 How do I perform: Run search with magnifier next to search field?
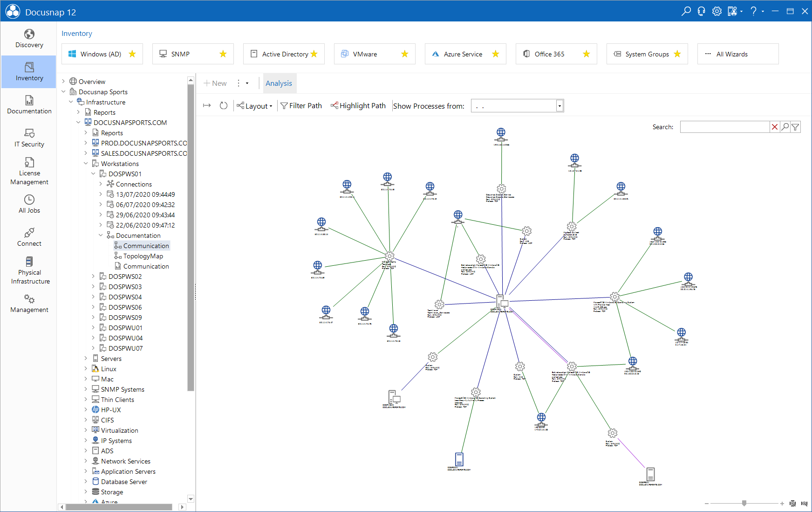pyautogui.click(x=785, y=127)
